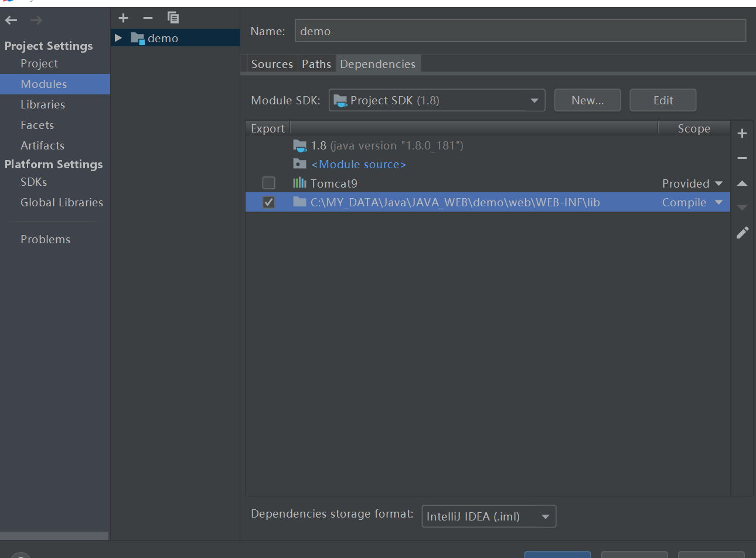Open Artifacts settings
Image resolution: width=756 pixels, height=558 pixels.
tap(42, 145)
